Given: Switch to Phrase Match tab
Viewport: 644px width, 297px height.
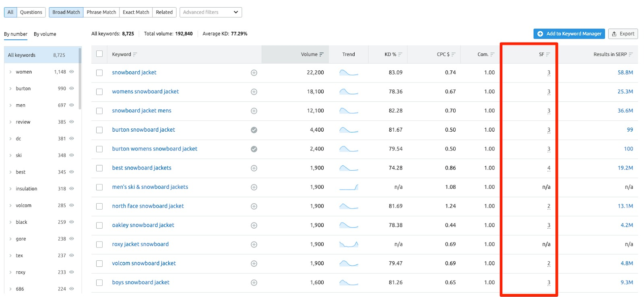Looking at the screenshot, I should pyautogui.click(x=101, y=12).
